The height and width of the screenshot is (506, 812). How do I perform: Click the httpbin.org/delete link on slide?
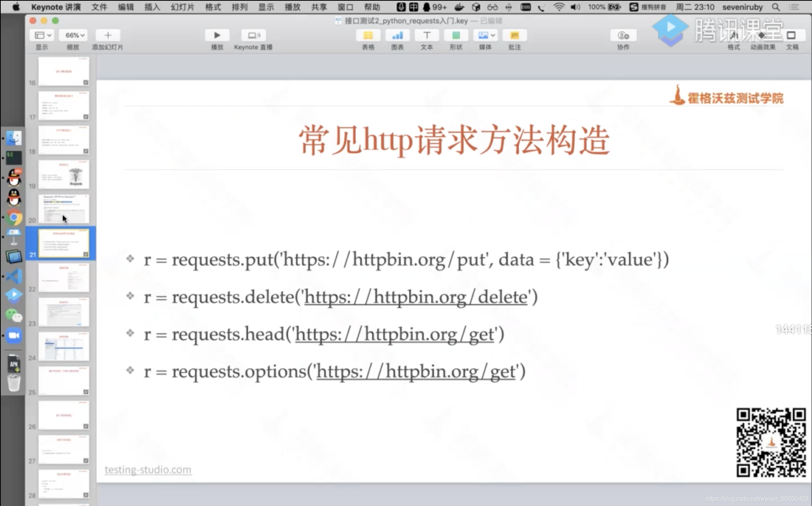pyautogui.click(x=415, y=297)
